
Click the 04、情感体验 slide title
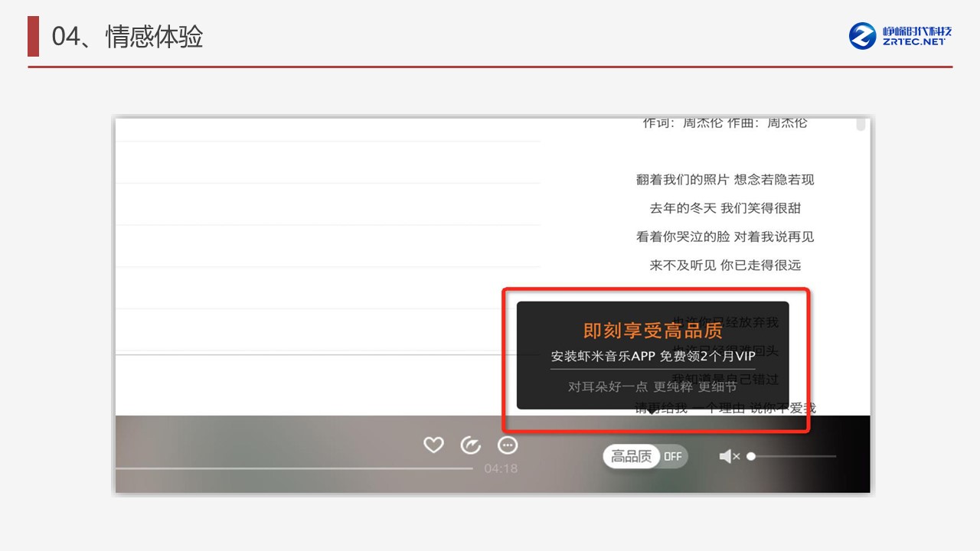[127, 37]
